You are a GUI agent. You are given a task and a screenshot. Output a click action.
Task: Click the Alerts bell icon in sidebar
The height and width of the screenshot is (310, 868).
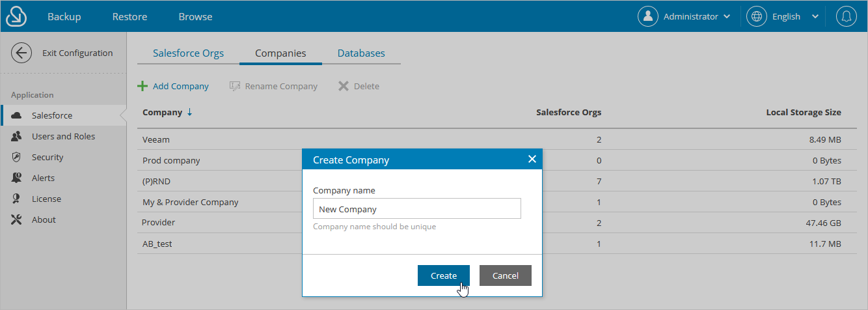(x=17, y=178)
